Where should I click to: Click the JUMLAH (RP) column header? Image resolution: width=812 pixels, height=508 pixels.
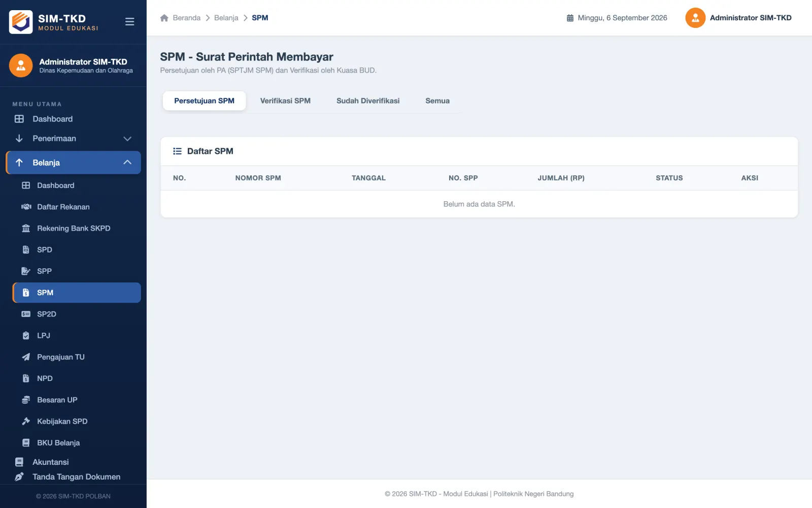[x=561, y=178]
